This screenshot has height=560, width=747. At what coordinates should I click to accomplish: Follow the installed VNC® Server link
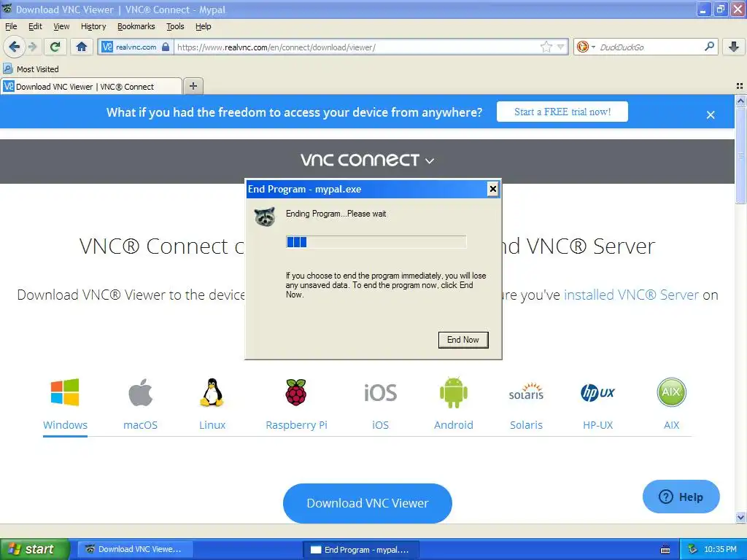pyautogui.click(x=631, y=295)
